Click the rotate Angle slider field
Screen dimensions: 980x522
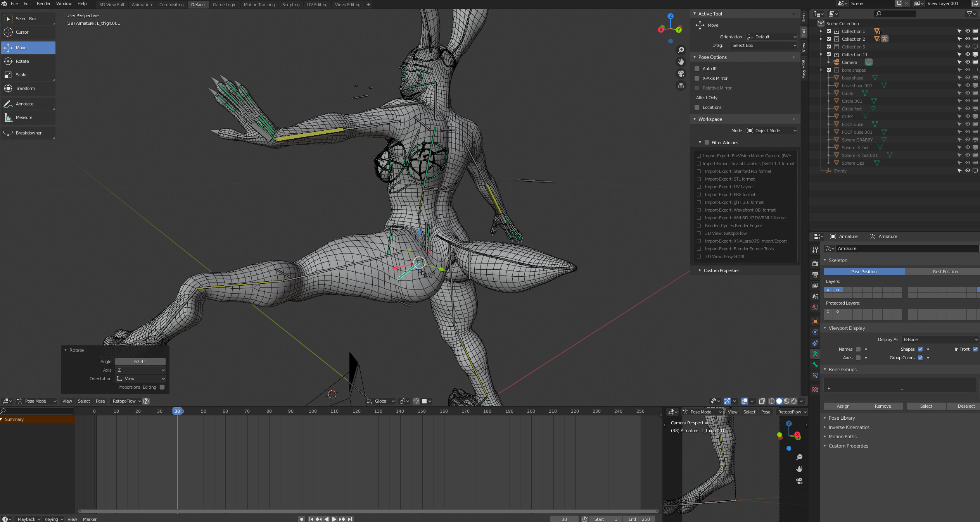pyautogui.click(x=140, y=362)
